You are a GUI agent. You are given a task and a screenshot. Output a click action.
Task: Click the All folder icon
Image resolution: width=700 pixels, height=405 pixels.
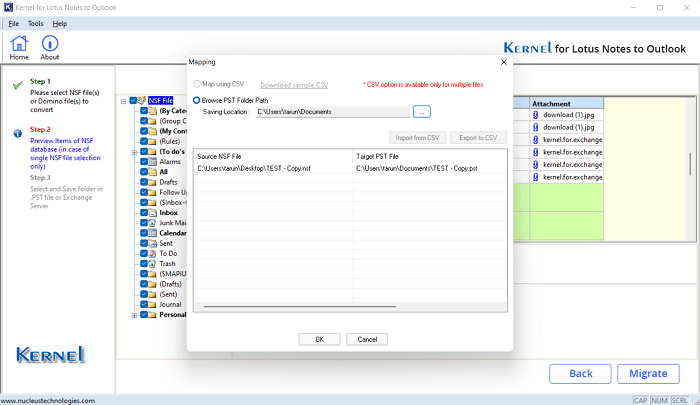pos(152,172)
